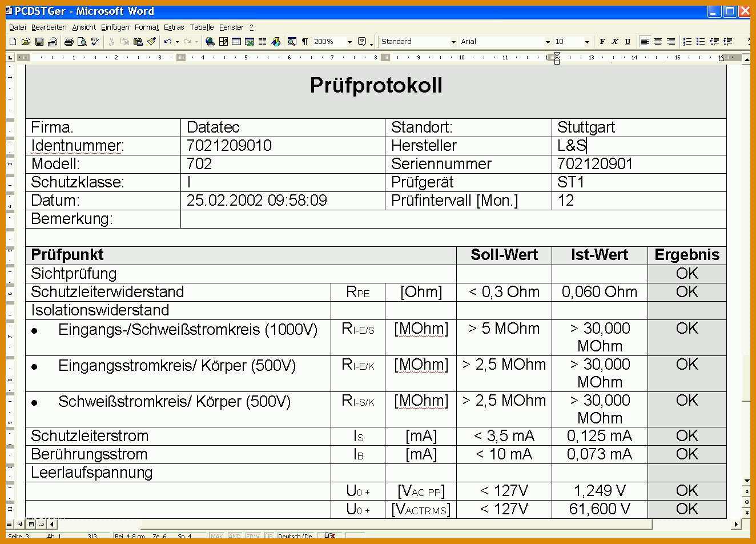Click the vertical scrollbar down arrow
This screenshot has width=756, height=544.
[746, 481]
